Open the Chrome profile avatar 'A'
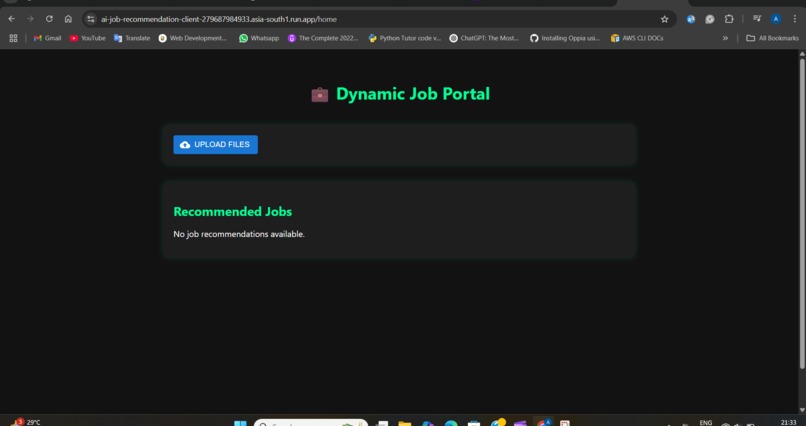The height and width of the screenshot is (426, 806). (x=776, y=19)
